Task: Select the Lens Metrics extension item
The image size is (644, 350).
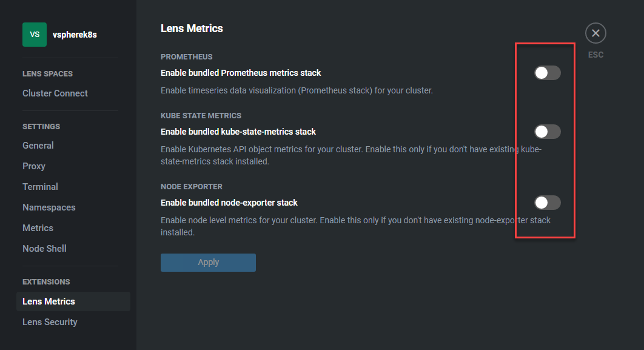Action: [73, 301]
